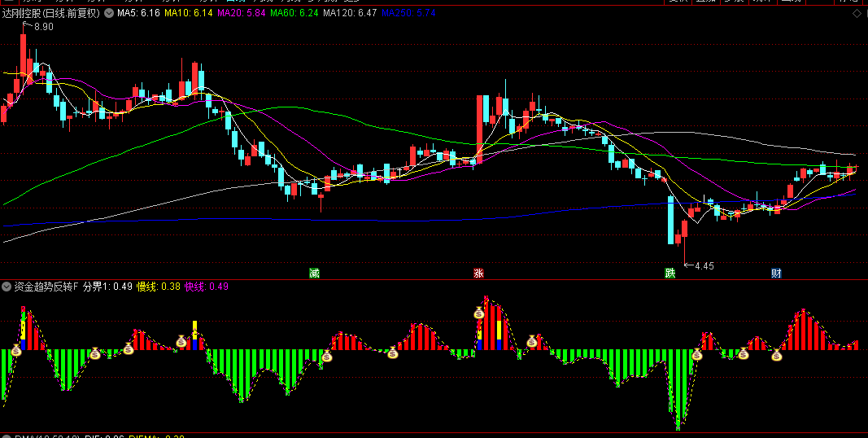Click the highest money bag icon below 涨 marker

point(479,313)
